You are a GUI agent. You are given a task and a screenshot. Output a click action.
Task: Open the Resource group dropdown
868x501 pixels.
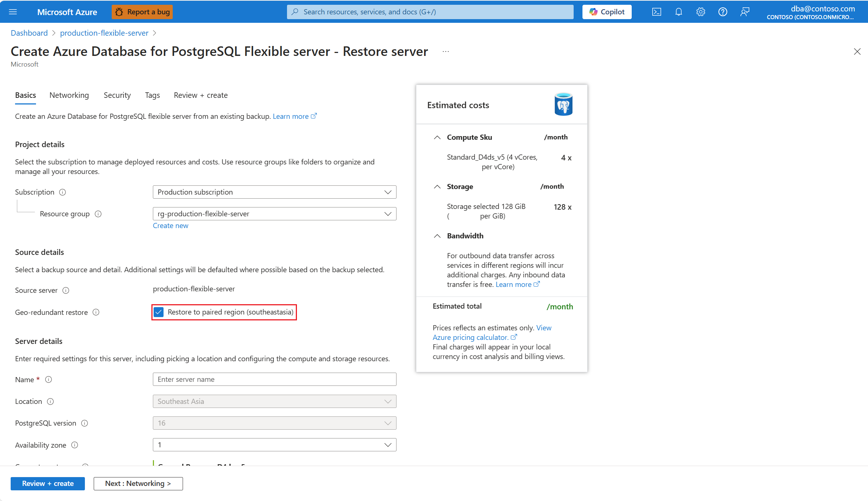[x=274, y=214]
